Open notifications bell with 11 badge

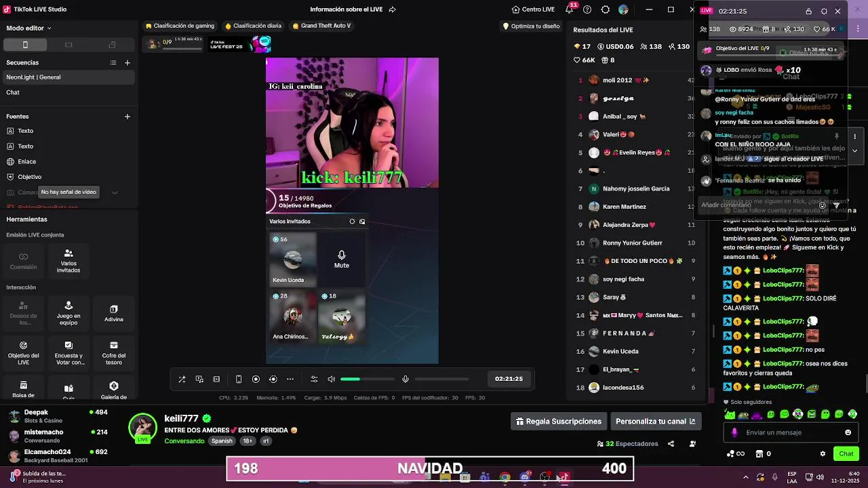point(570,9)
